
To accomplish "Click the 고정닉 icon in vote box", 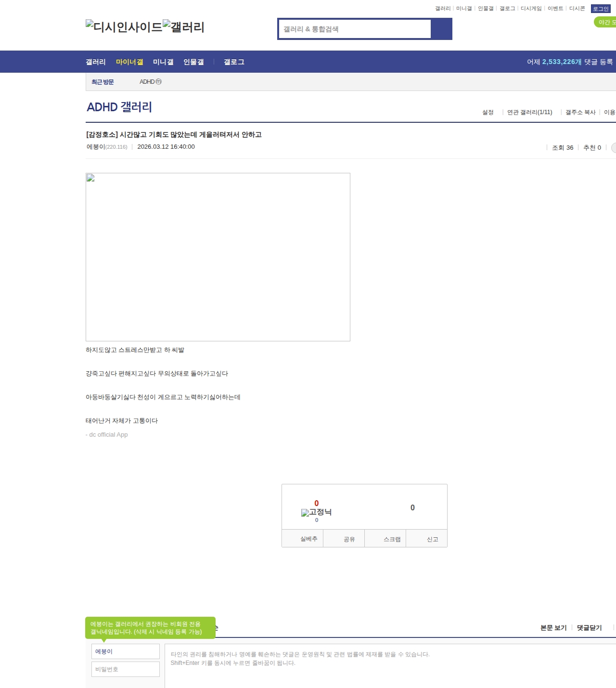I will pyautogui.click(x=316, y=512).
